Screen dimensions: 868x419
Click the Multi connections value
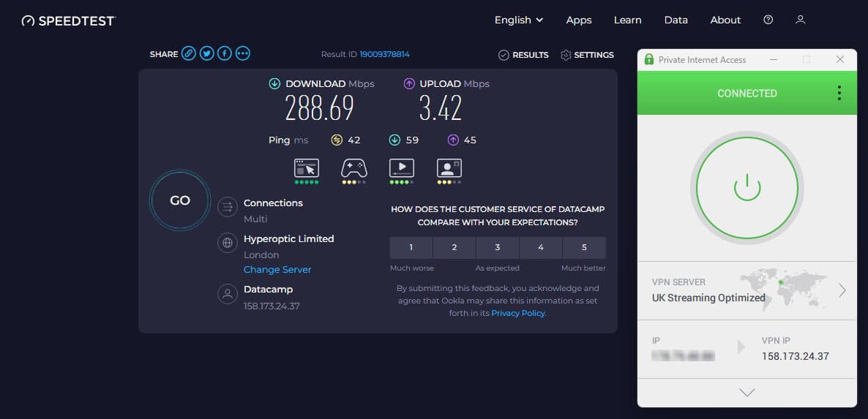pos(255,219)
